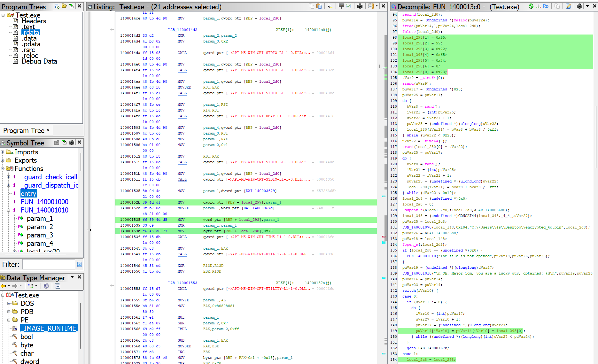Collapse the Functions folder in Symbol Tree
The width and height of the screenshot is (598, 364).
3,168
